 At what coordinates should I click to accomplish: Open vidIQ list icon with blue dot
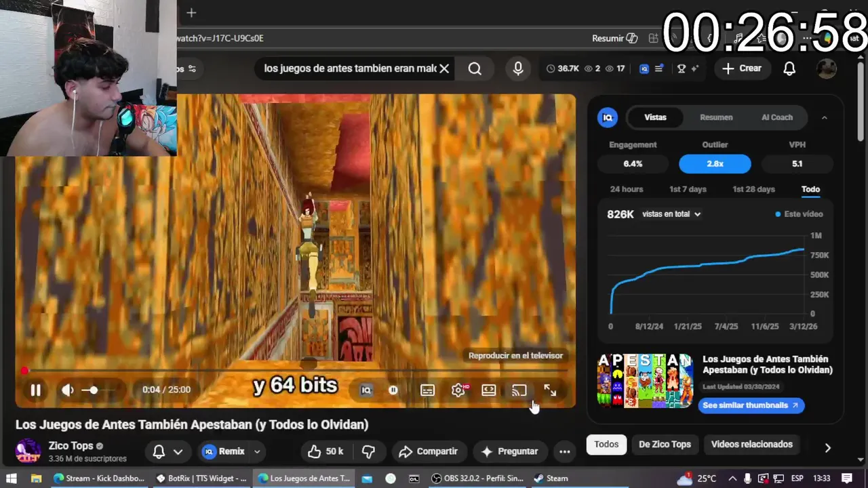point(659,68)
